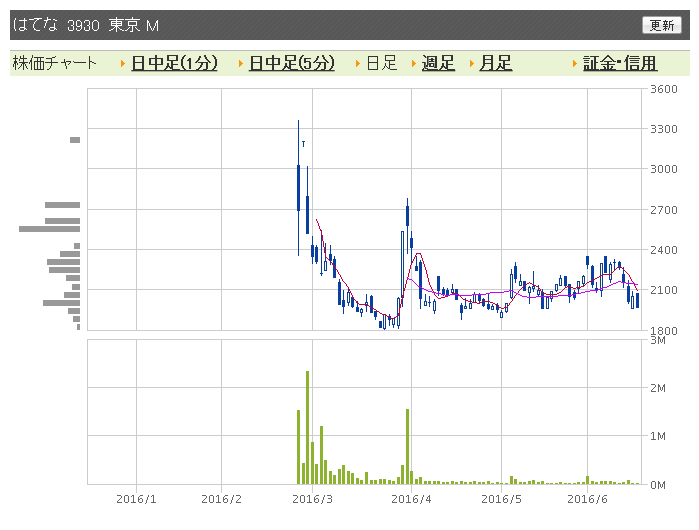Viewport: 699px width, 530px height.
Task: Click the tallest green volume bar
Action: coord(308,427)
